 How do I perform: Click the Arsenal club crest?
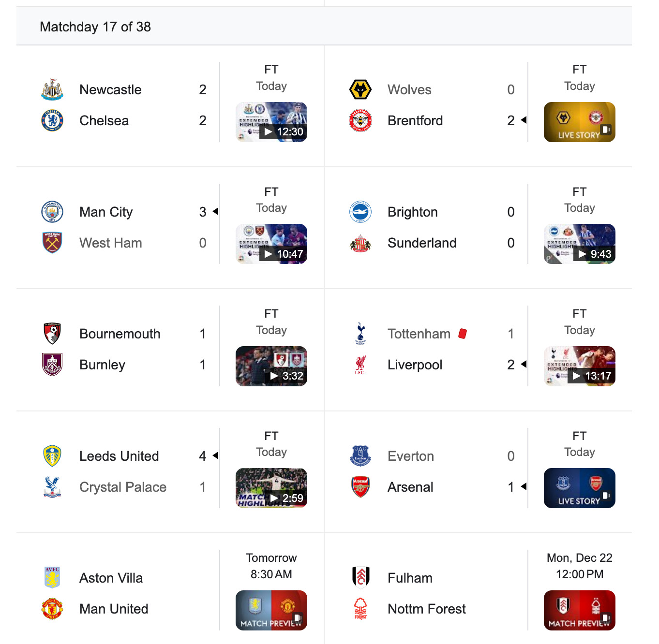click(360, 487)
